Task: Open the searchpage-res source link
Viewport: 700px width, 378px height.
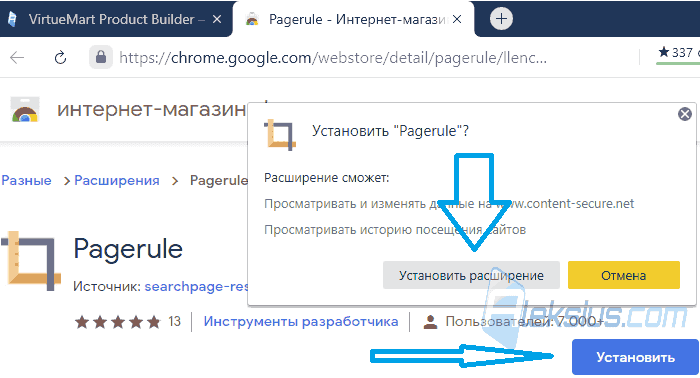Action: (196, 286)
